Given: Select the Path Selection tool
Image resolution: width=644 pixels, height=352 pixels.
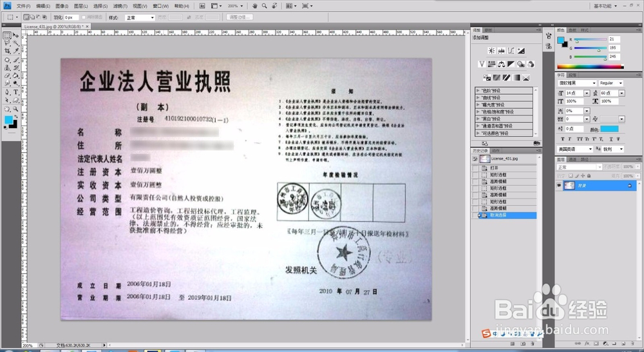Looking at the screenshot, I should [x=7, y=100].
